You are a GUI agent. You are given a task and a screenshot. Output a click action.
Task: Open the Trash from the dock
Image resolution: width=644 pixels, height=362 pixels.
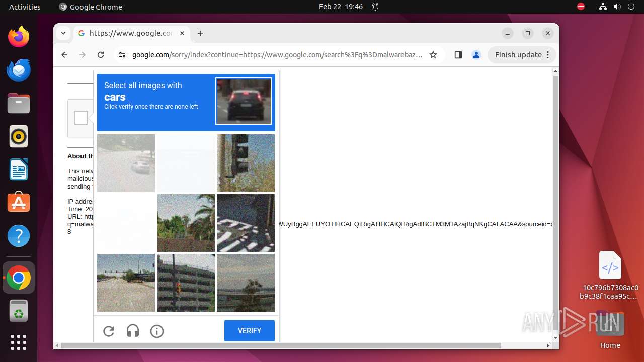pyautogui.click(x=19, y=311)
